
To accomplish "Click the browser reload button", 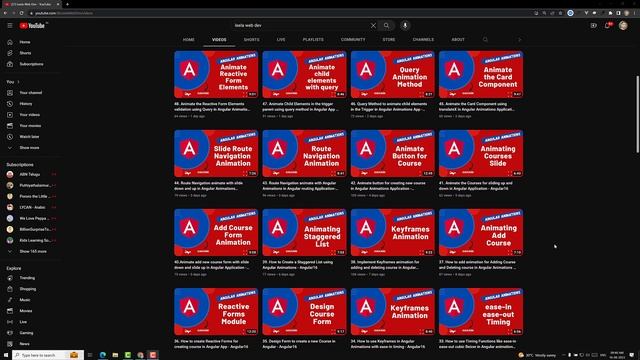I will click(21, 13).
